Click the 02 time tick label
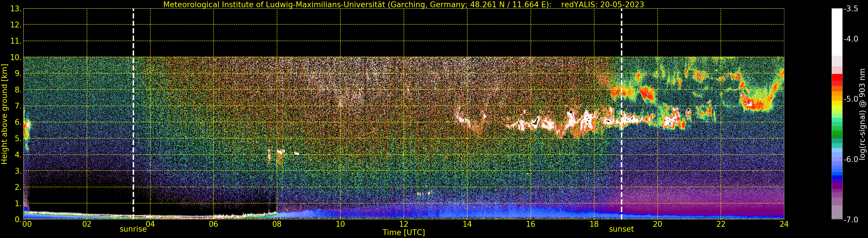This screenshot has width=868, height=238. [x=87, y=224]
